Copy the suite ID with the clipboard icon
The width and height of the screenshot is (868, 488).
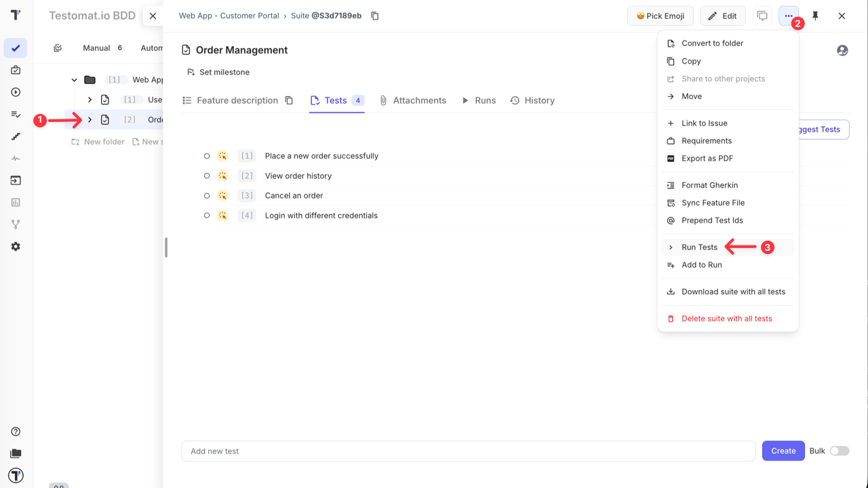pos(375,16)
